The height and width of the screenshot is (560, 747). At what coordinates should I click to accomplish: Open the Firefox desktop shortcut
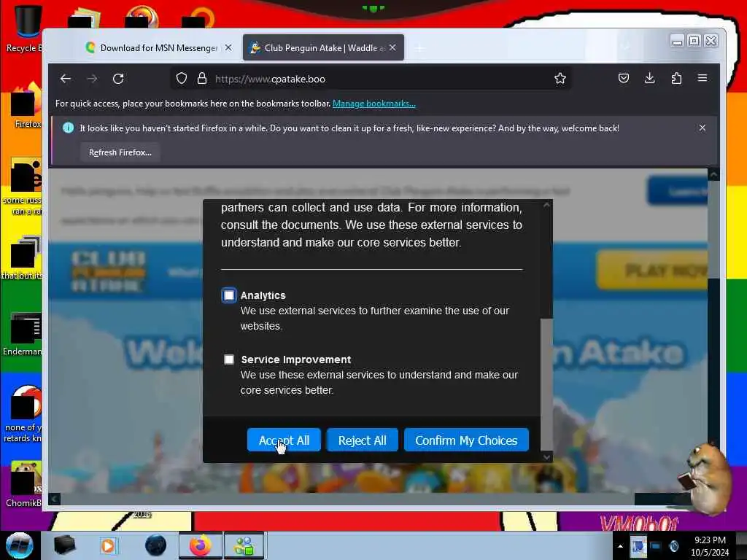pyautogui.click(x=26, y=106)
